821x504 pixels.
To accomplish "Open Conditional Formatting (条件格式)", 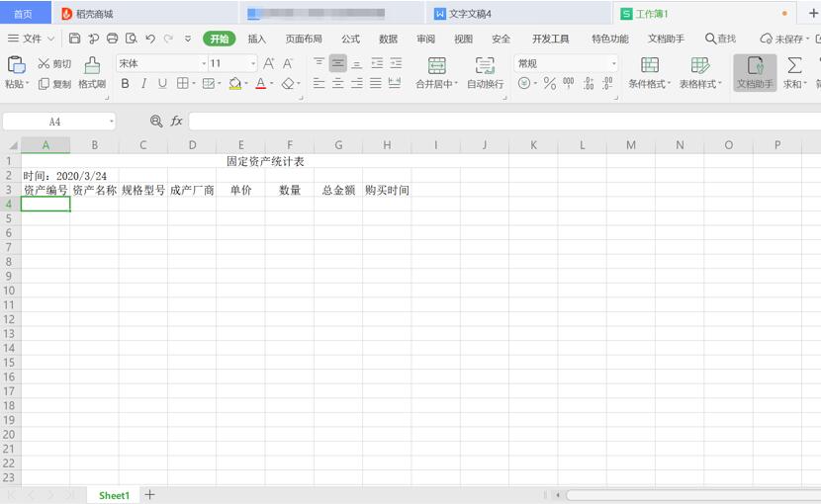I will tap(649, 73).
